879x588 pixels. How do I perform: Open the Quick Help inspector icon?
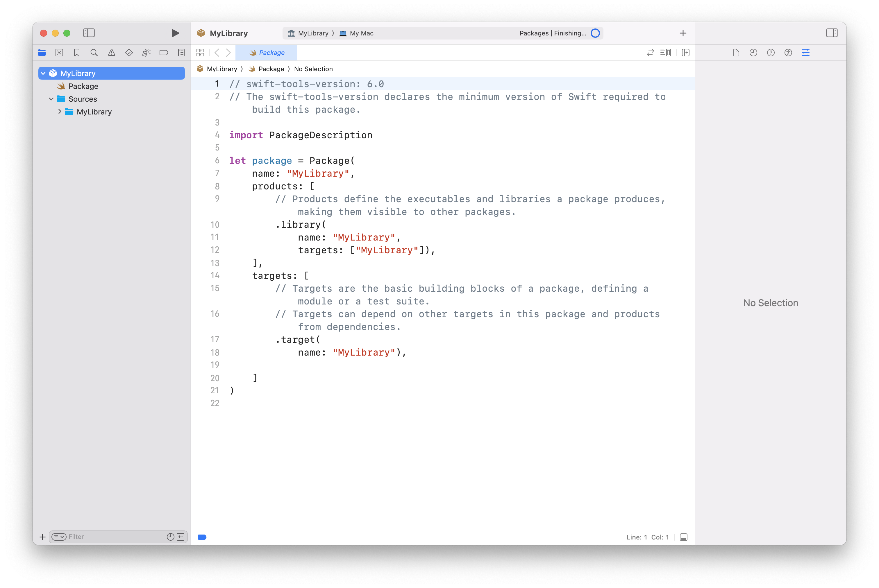[771, 53]
